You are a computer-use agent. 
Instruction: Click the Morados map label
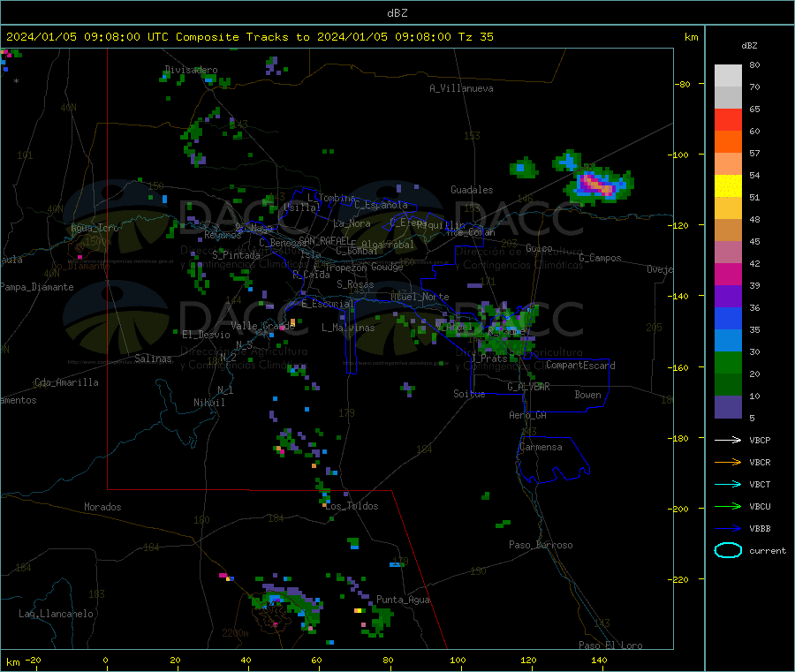click(102, 507)
